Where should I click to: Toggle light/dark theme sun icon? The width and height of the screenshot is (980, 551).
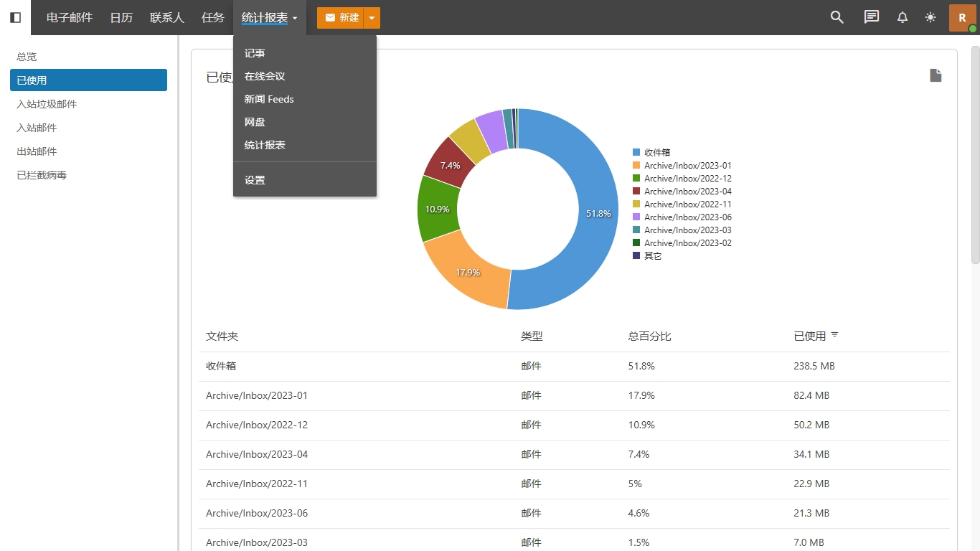(930, 17)
